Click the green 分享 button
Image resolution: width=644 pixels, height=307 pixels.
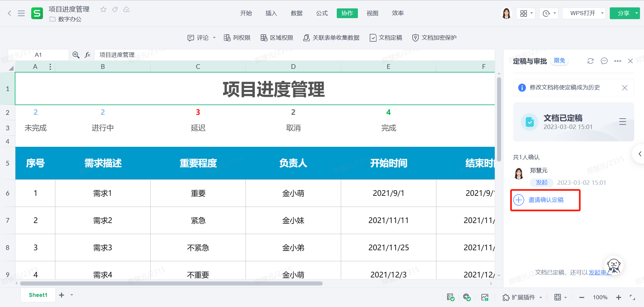pos(623,13)
